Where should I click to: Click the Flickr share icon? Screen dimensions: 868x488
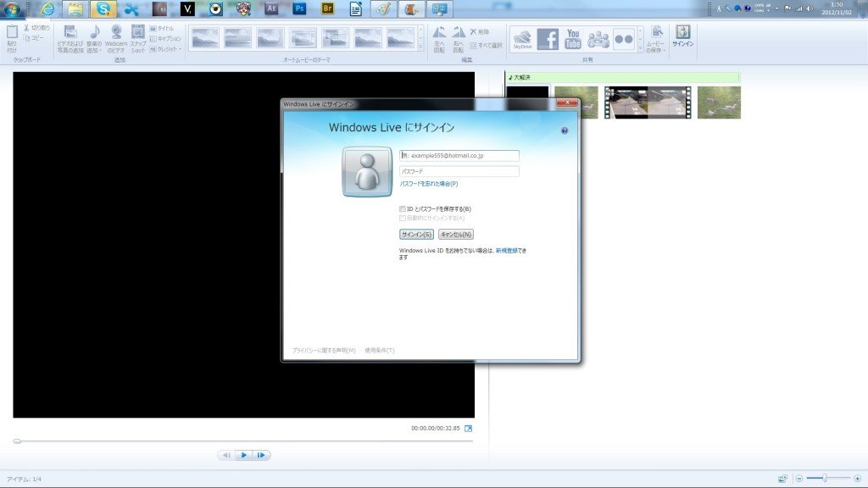pos(624,39)
